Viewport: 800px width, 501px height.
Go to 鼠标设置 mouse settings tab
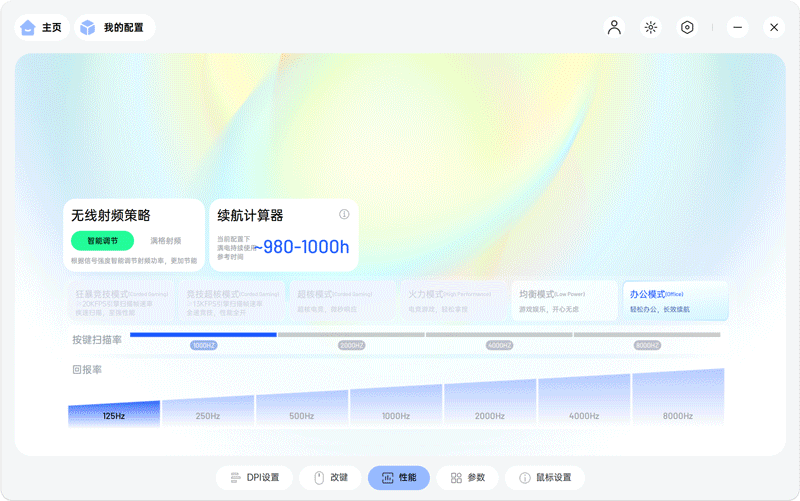[x=544, y=478]
